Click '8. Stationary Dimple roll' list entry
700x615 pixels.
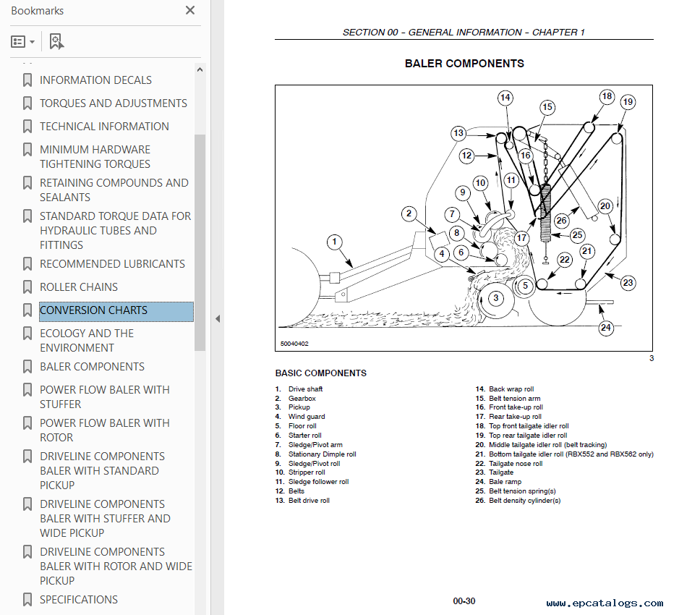[x=316, y=454]
